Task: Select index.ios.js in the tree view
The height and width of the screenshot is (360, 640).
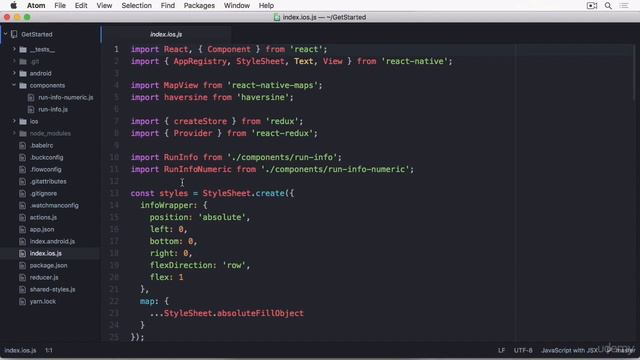Action: [46, 253]
